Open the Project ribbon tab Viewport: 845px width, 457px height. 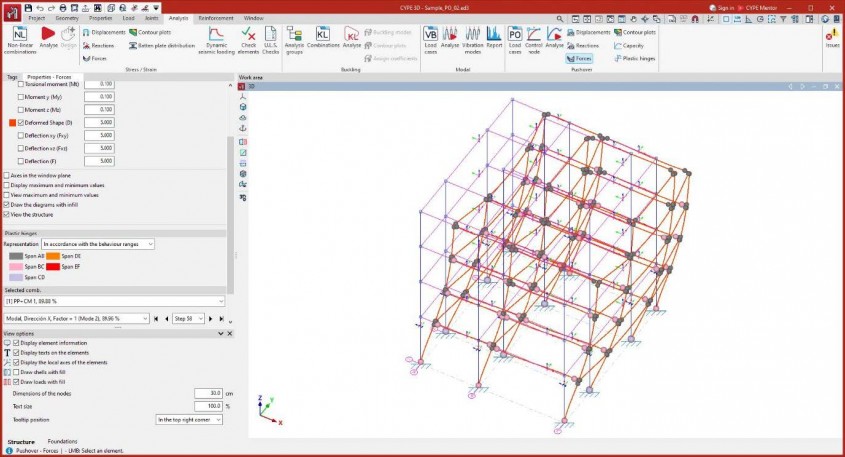(37, 18)
